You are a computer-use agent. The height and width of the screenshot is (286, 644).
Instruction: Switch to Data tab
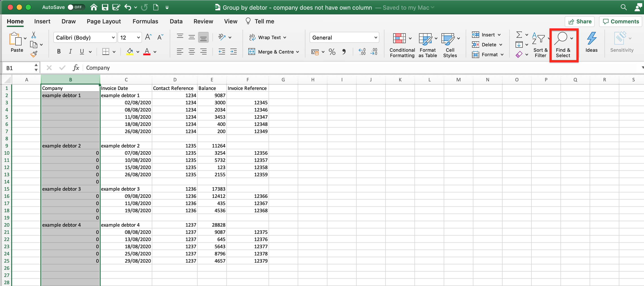[x=176, y=21]
